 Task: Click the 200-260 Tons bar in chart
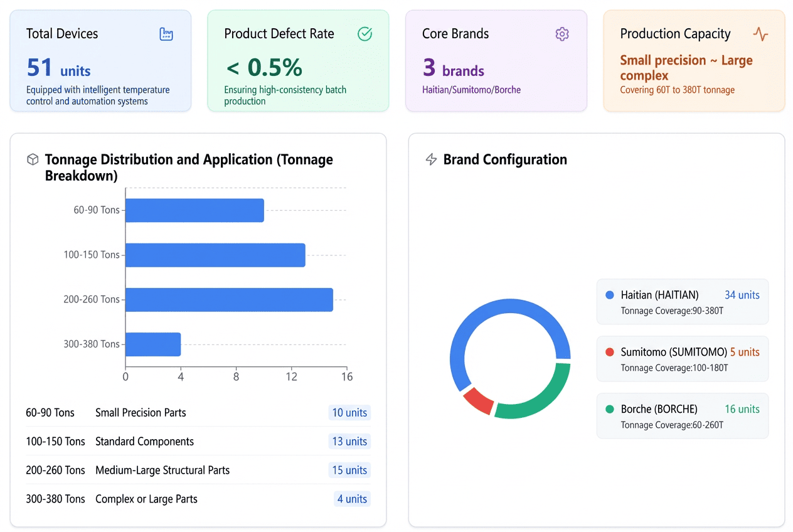point(229,299)
